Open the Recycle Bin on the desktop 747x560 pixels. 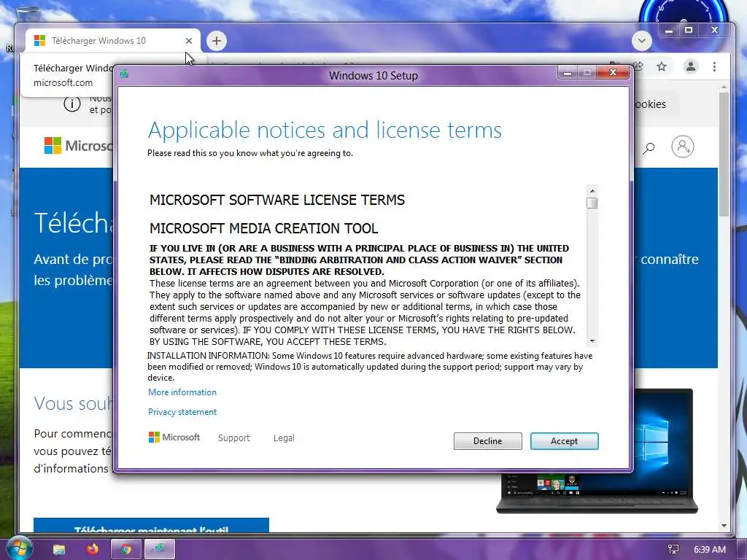28,13
